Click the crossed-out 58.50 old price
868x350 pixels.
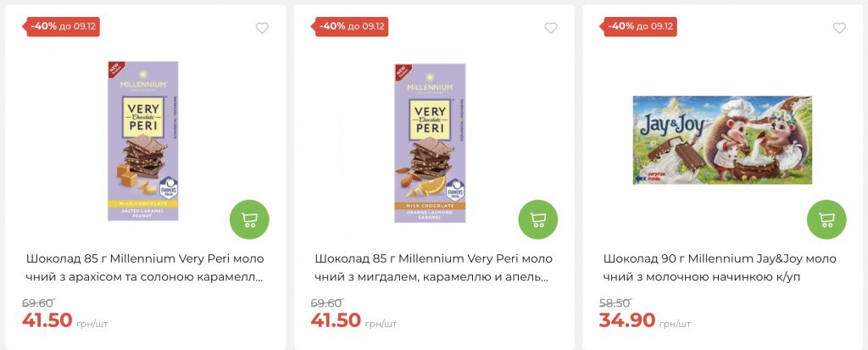tap(614, 303)
